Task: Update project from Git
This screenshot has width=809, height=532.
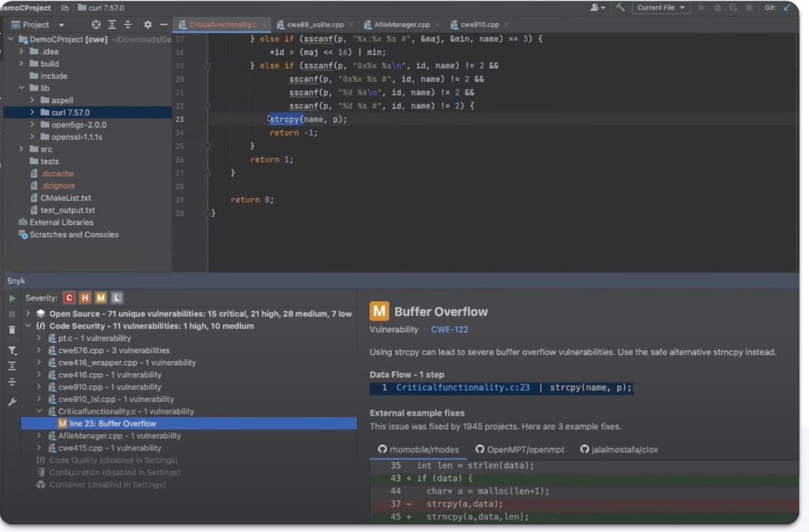Action: coord(786,8)
